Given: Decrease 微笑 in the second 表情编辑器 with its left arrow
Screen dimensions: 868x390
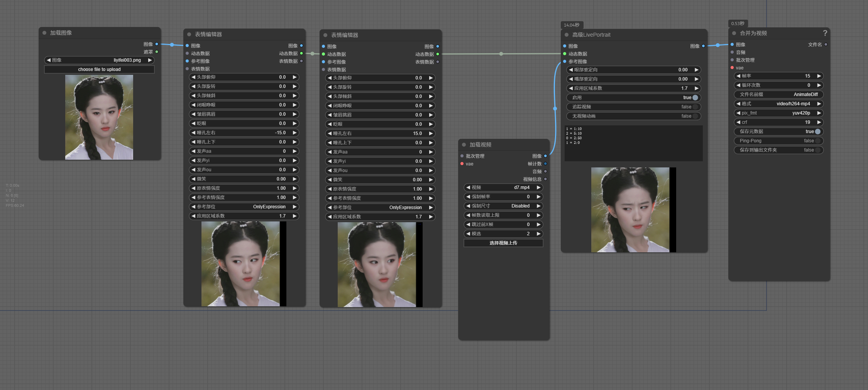Looking at the screenshot, I should tap(330, 180).
